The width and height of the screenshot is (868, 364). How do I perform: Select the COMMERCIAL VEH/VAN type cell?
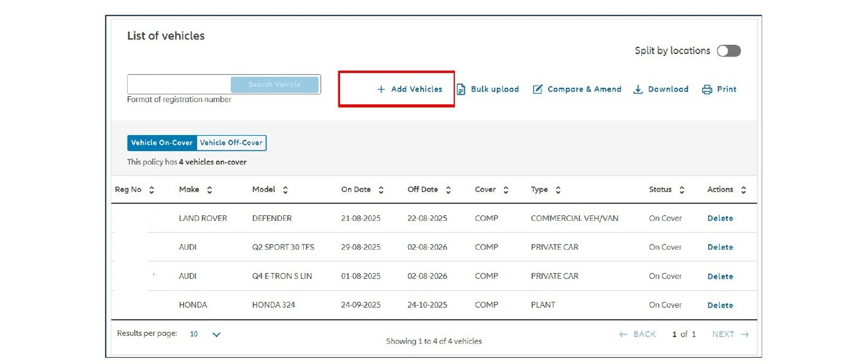coord(575,219)
